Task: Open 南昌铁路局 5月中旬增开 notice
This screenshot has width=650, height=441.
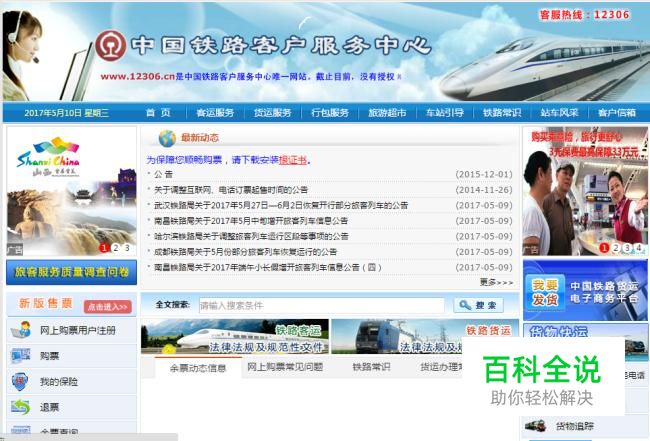Action: click(251, 221)
